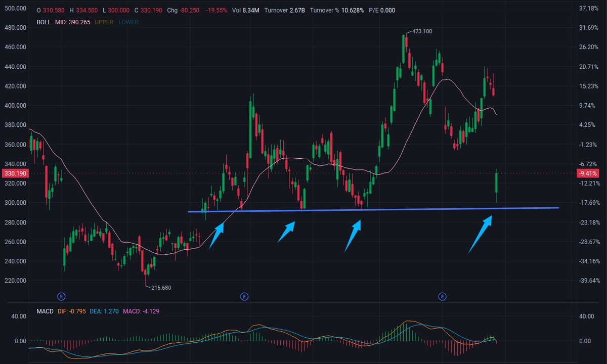The image size is (607, 364).
Task: Click the 37.18% percent axis label
Action: (x=589, y=9)
